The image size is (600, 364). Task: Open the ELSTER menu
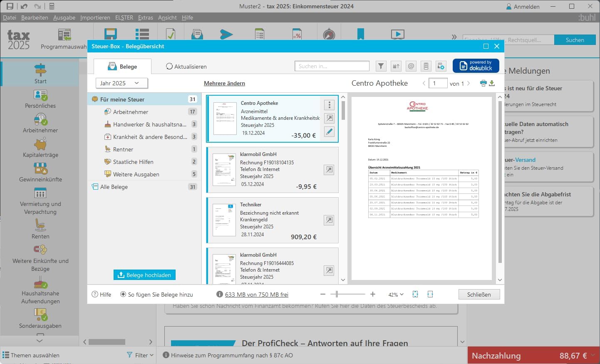click(124, 17)
